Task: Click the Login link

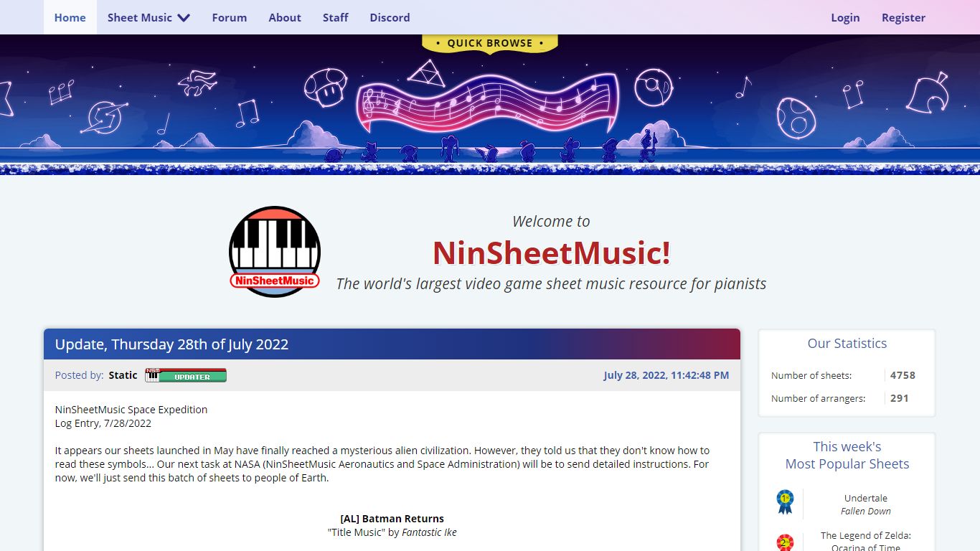Action: pyautogui.click(x=845, y=17)
